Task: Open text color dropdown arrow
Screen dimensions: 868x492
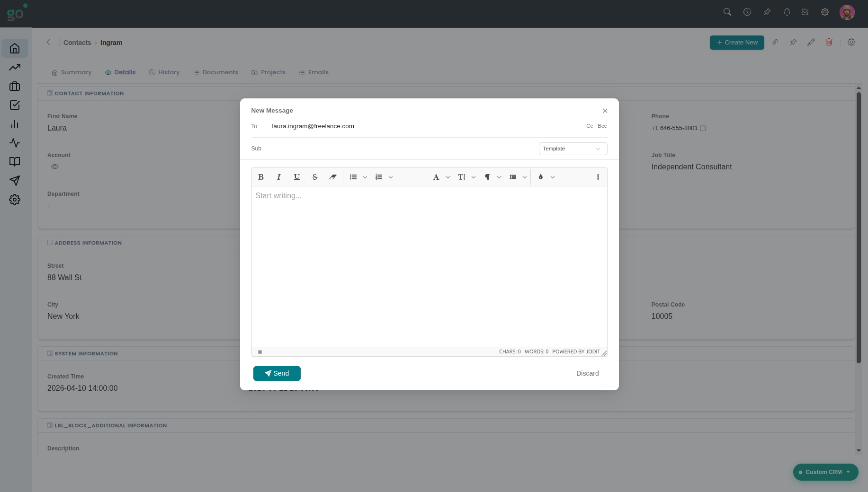Action: 553,177
